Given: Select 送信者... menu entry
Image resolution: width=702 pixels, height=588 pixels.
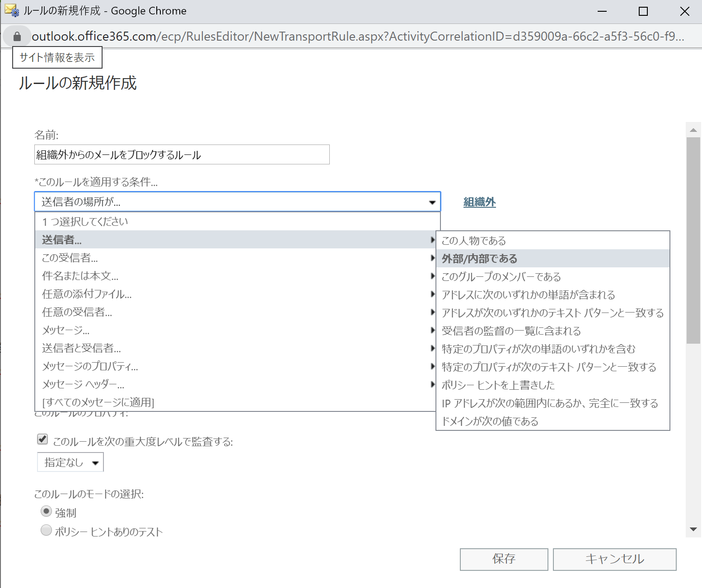Looking at the screenshot, I should 235,239.
